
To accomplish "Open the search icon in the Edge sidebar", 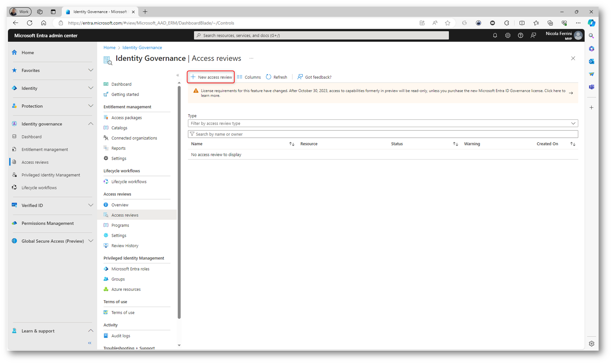I will (x=591, y=36).
